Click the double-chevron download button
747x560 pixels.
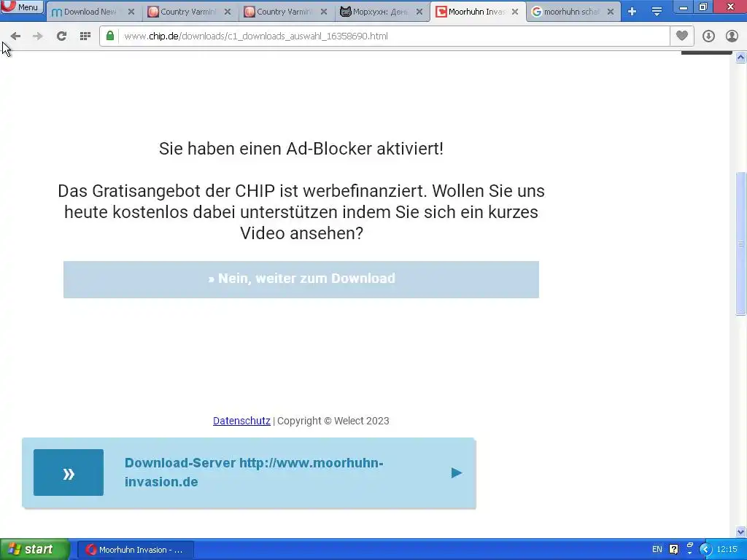pyautogui.click(x=69, y=472)
